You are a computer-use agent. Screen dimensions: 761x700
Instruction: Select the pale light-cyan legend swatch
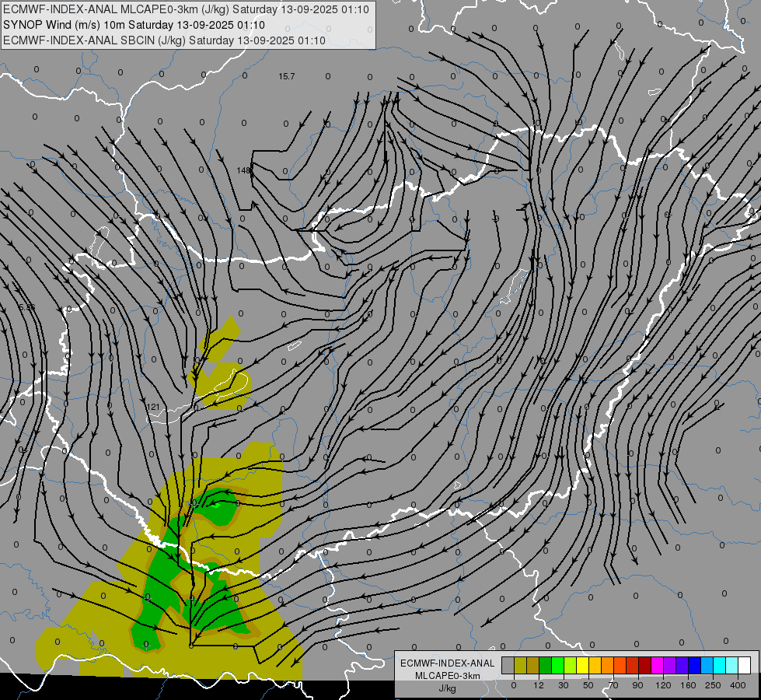(732, 665)
